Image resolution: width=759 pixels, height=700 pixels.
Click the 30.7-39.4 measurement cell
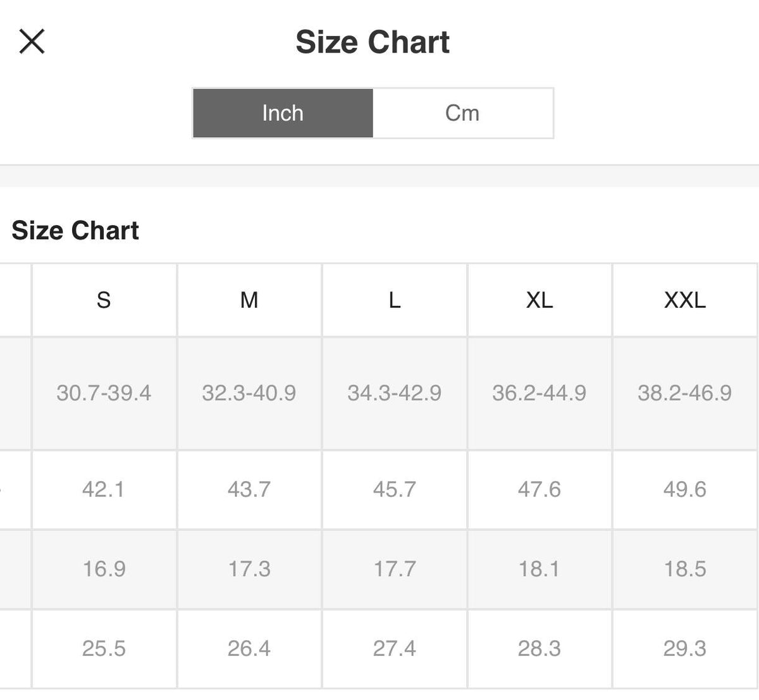[x=104, y=393]
